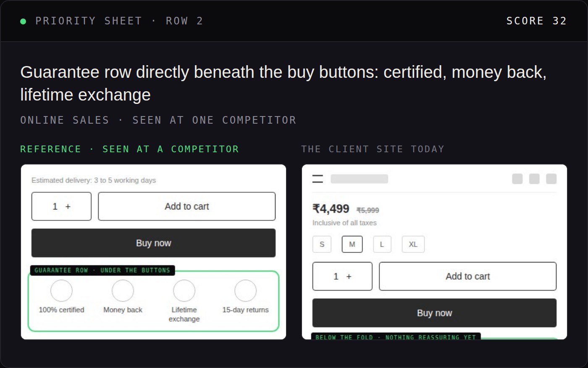Click the 15-day returns guarantee circle icon
588x368 pixels.
pos(245,291)
